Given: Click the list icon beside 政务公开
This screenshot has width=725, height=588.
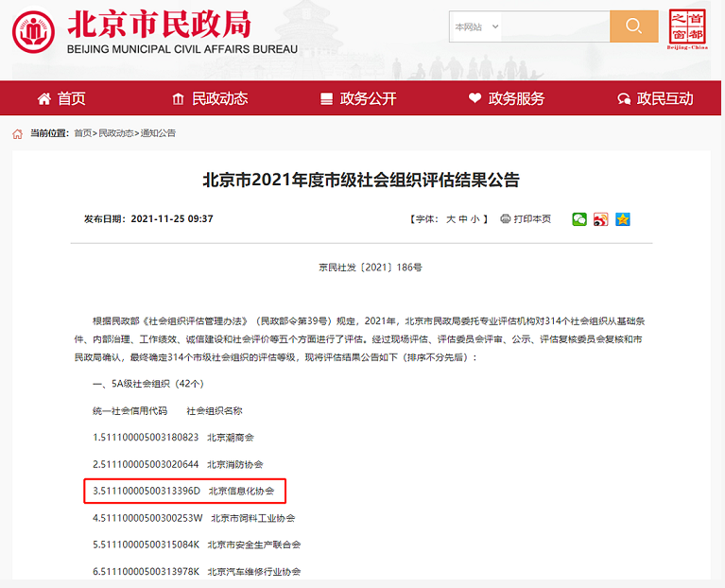Looking at the screenshot, I should [x=326, y=98].
